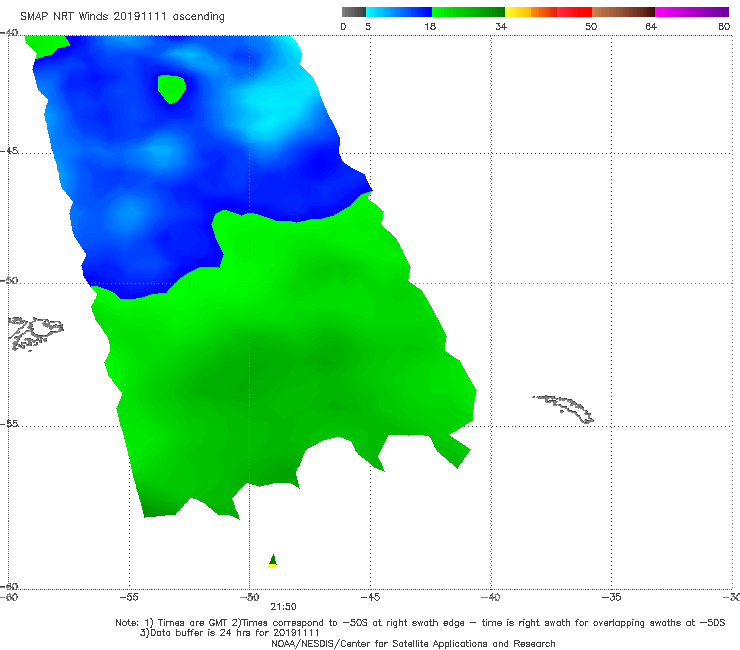Viewport: 740px width, 650px height.
Task: Click the magenta 64-80 segment of the color bar
Action: tap(692, 12)
